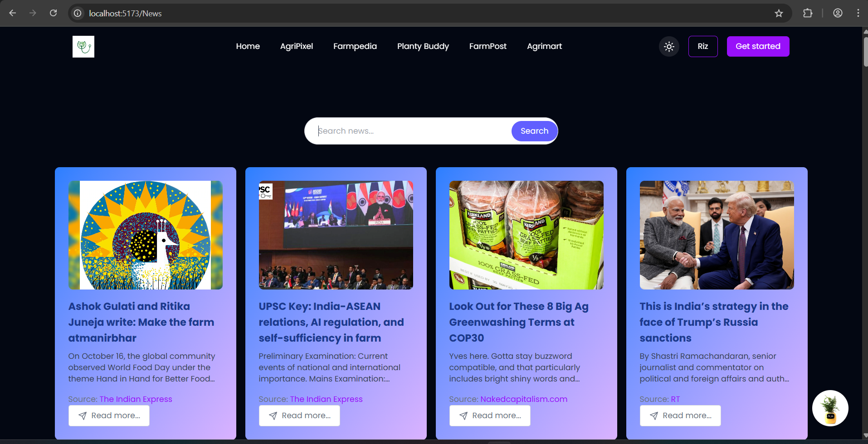Open the Planty Buddy nav link
The width and height of the screenshot is (868, 444).
tap(423, 46)
